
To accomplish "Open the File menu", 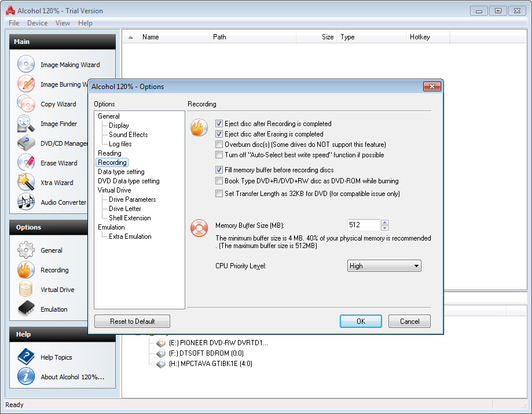I will tap(14, 23).
